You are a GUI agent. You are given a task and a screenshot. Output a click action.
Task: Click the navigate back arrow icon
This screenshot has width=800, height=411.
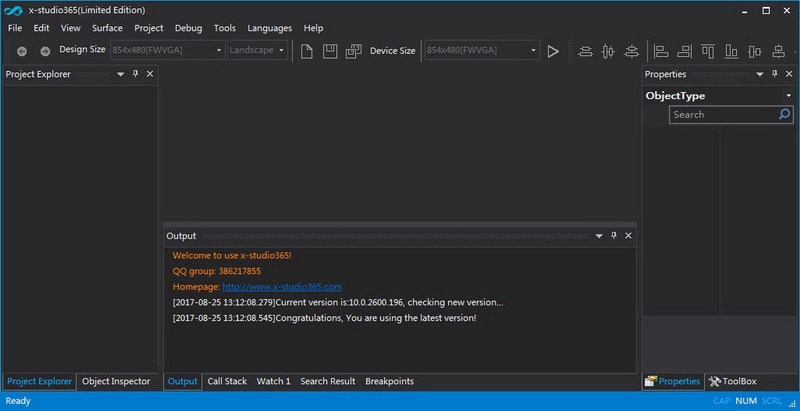21,51
